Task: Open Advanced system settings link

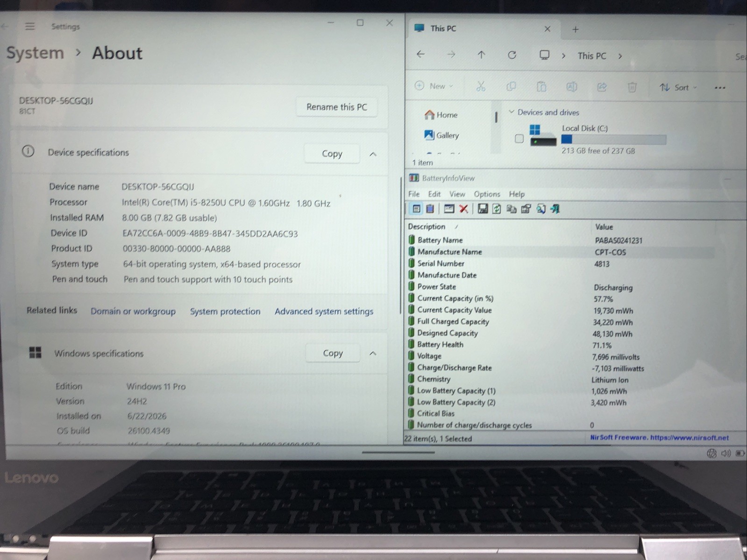Action: tap(324, 311)
